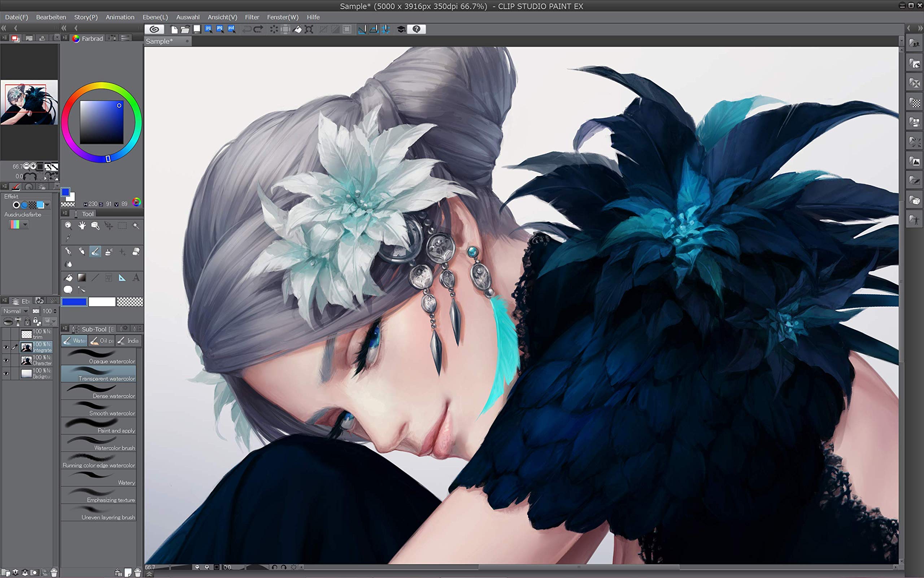Viewport: 924px width, 578px height.
Task: Select the Balloon tool
Action: [x=68, y=290]
